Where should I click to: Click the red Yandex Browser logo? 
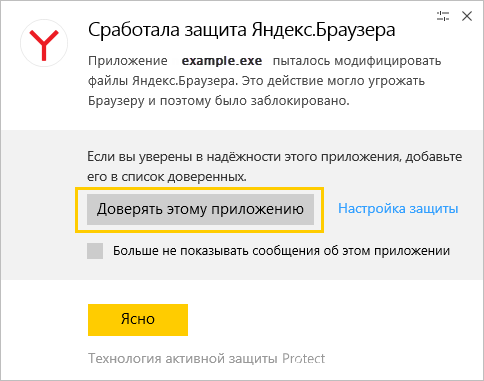[44, 43]
